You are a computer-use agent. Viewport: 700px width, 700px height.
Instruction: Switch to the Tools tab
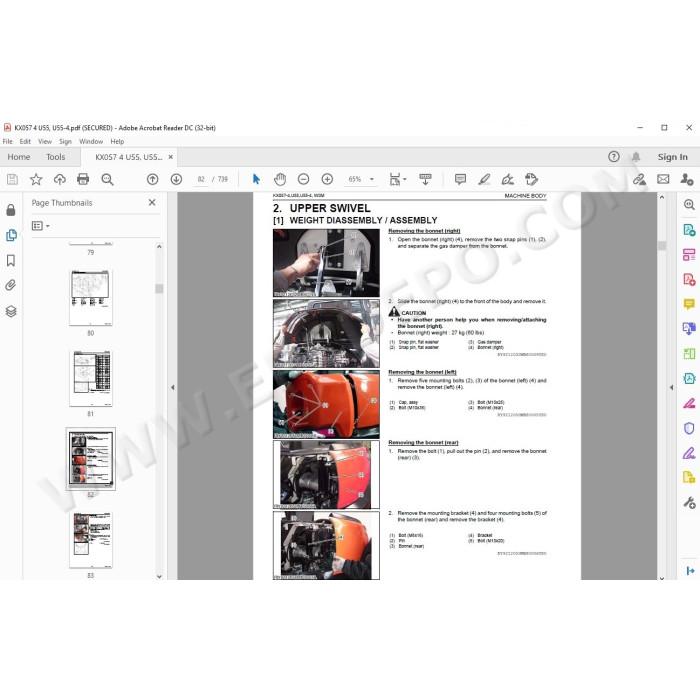(x=55, y=157)
